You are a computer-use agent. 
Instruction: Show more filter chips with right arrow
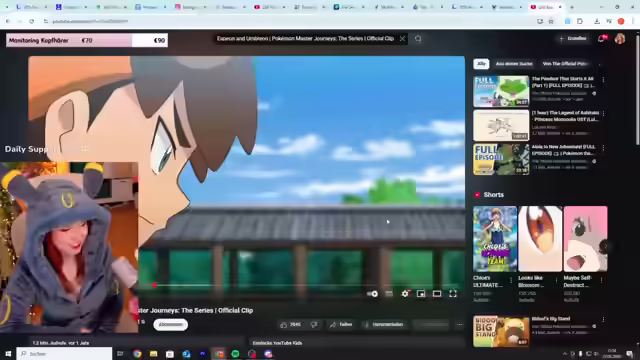[x=600, y=64]
